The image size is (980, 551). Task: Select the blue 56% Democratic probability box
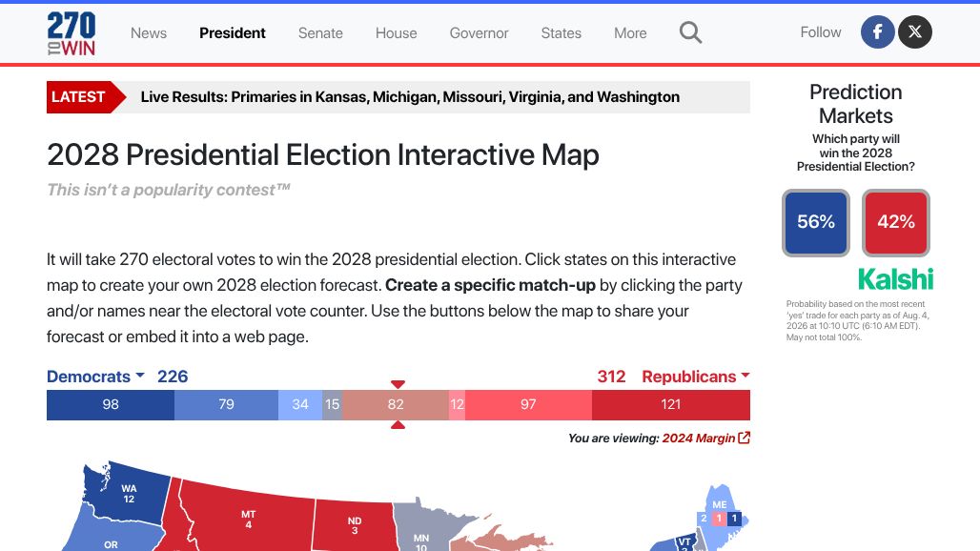[x=816, y=222]
